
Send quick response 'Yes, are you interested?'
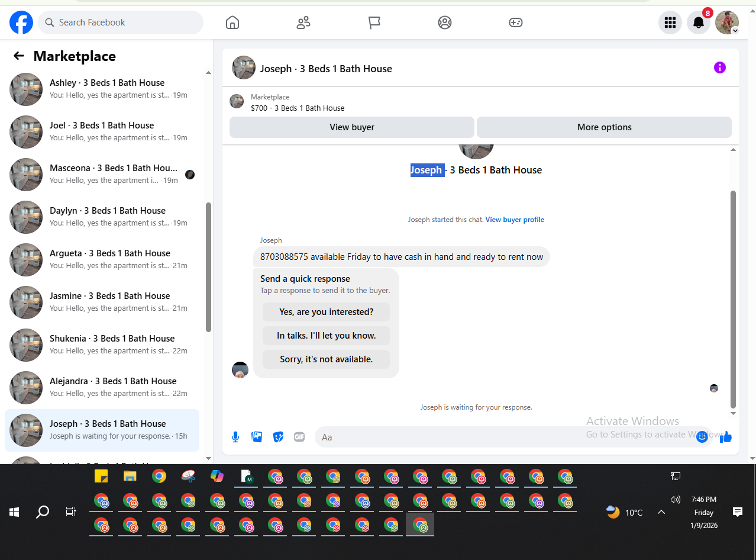[327, 311]
